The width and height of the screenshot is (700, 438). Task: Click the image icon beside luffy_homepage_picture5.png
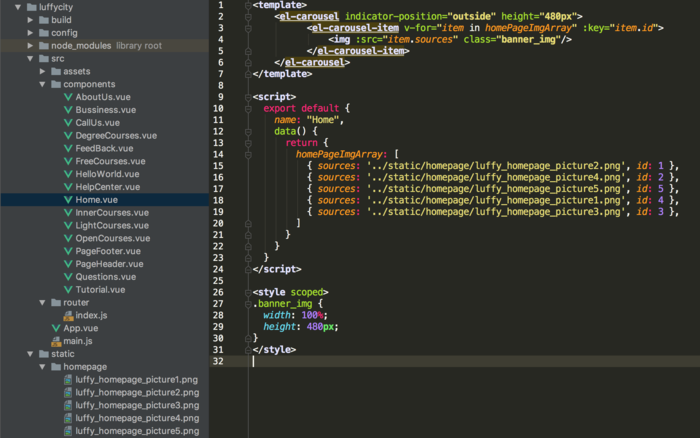[x=68, y=432]
